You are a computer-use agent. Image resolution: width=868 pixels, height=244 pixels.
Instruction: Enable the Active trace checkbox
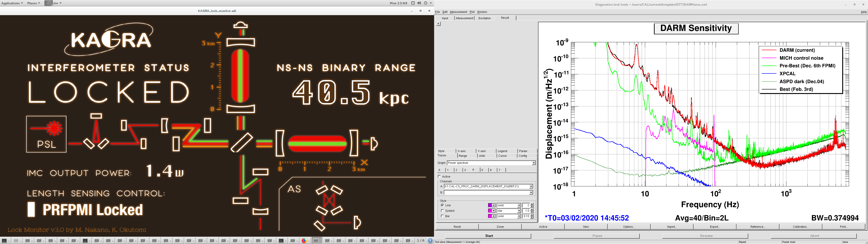[x=439, y=177]
